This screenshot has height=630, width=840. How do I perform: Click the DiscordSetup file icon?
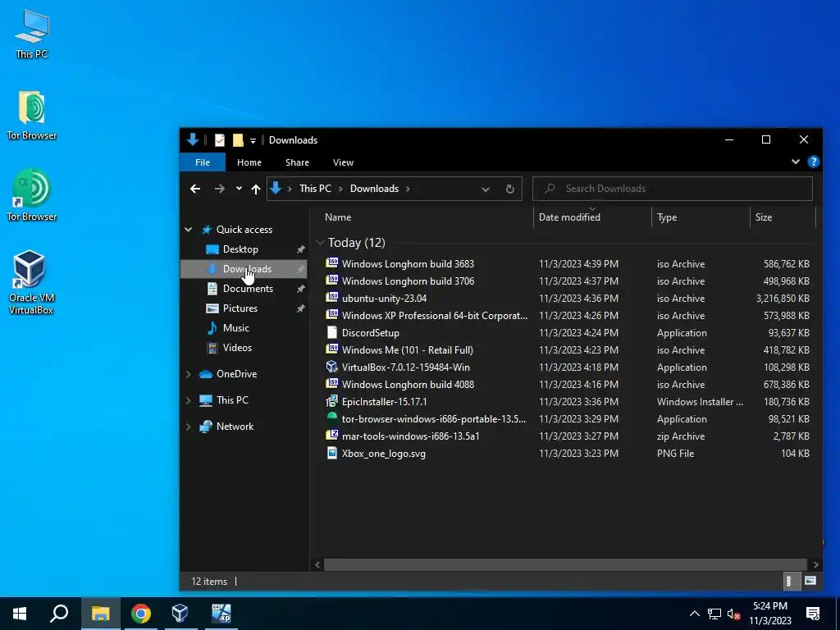point(332,333)
